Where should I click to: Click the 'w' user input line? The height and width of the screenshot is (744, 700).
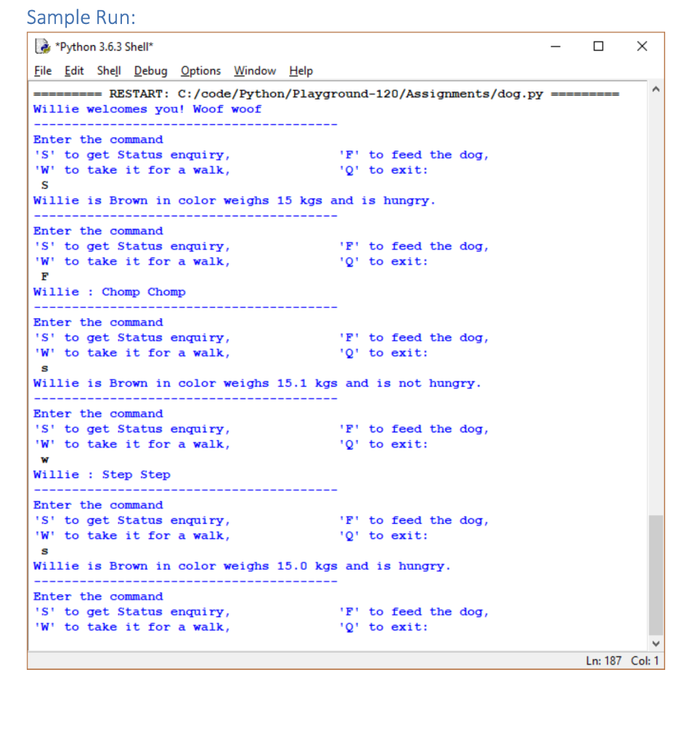tap(44, 459)
